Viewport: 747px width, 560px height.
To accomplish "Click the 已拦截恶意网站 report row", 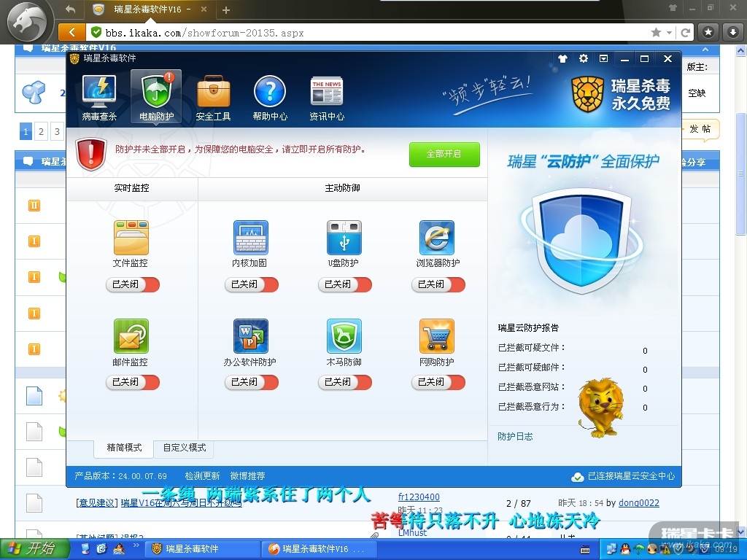I will [573, 388].
